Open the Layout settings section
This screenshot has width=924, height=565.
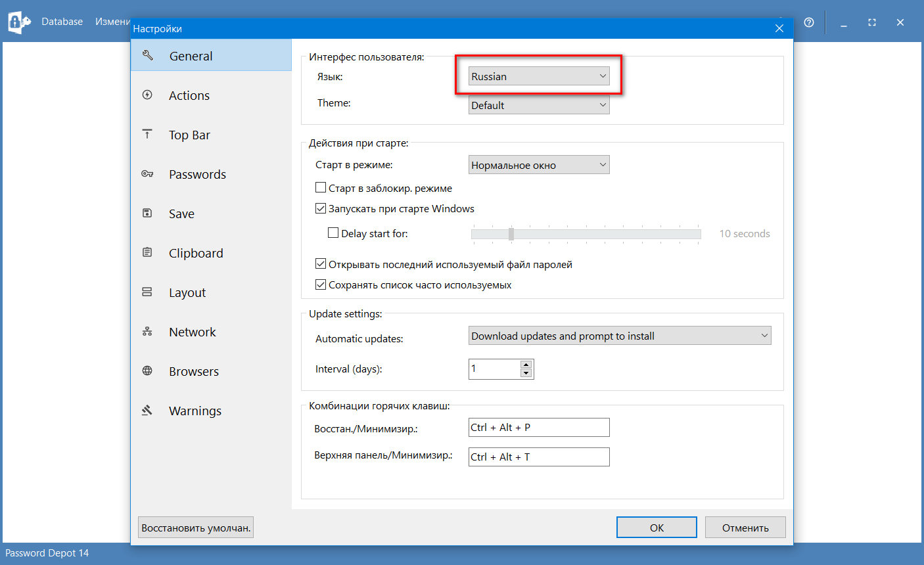pyautogui.click(x=187, y=292)
